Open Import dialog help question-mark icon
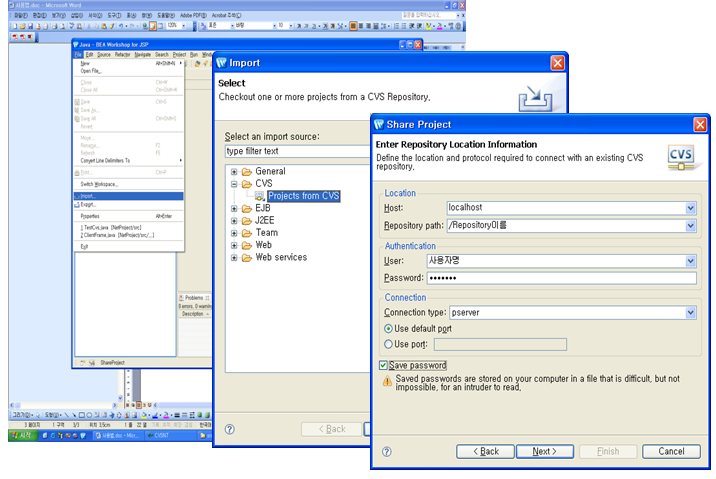This screenshot has width=716, height=479. pos(230,429)
